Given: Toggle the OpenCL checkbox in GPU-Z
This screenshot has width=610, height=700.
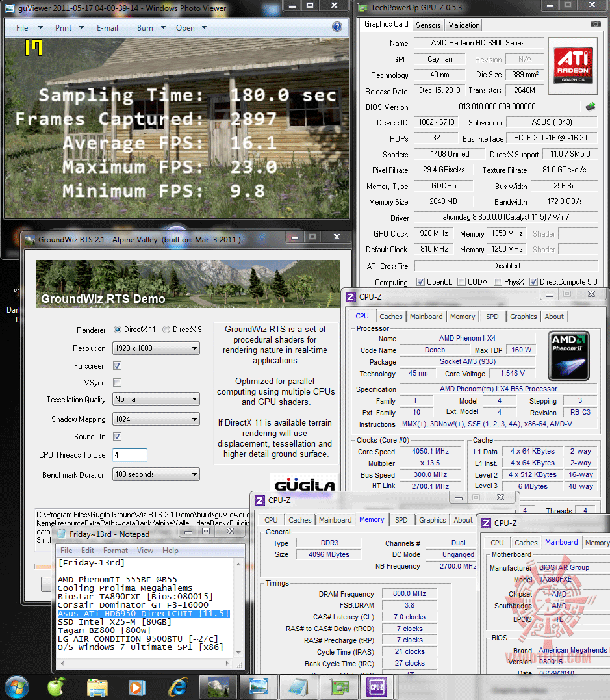Looking at the screenshot, I should click(420, 281).
